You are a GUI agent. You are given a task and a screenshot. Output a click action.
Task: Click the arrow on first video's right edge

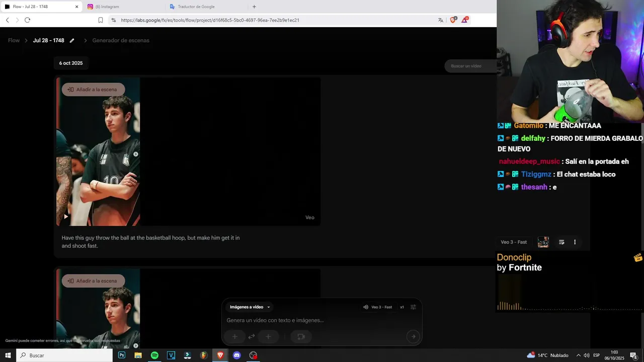[x=135, y=154]
